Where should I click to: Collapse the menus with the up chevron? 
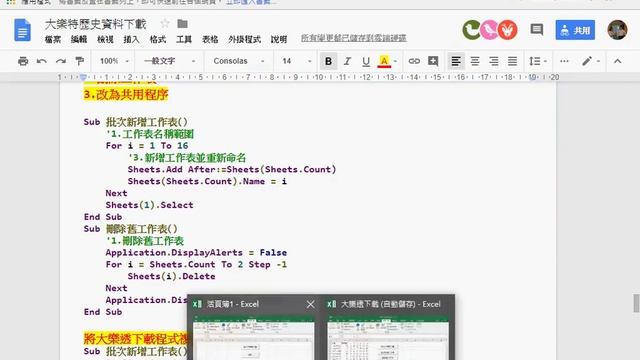tap(618, 61)
